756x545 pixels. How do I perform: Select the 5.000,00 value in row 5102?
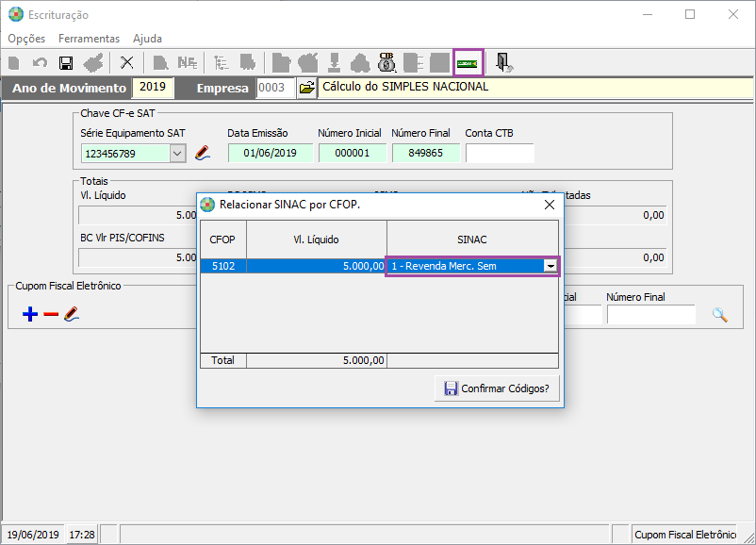click(x=317, y=266)
